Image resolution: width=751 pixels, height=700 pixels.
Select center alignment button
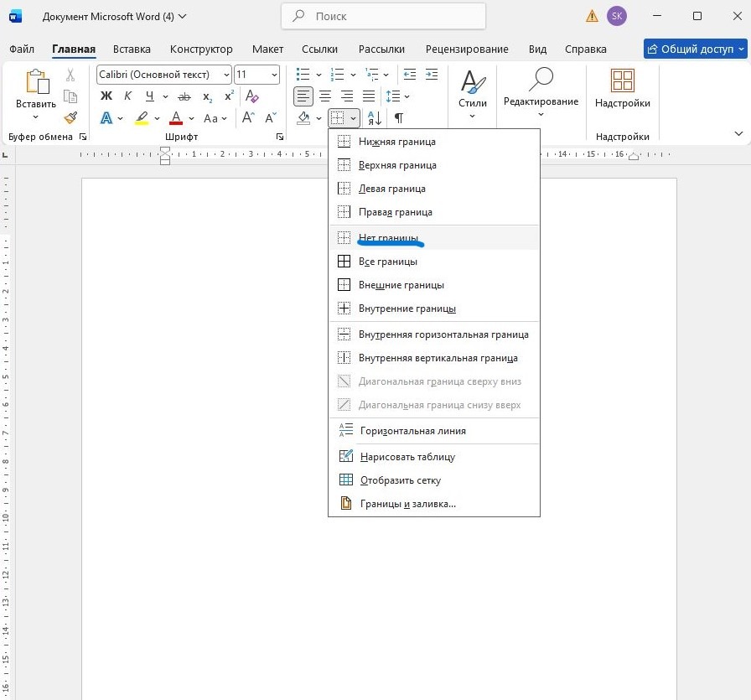pos(325,96)
